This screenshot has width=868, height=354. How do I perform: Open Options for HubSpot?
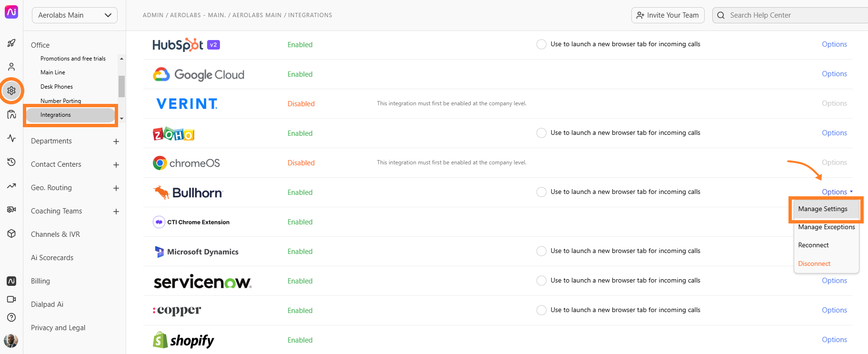click(x=834, y=44)
